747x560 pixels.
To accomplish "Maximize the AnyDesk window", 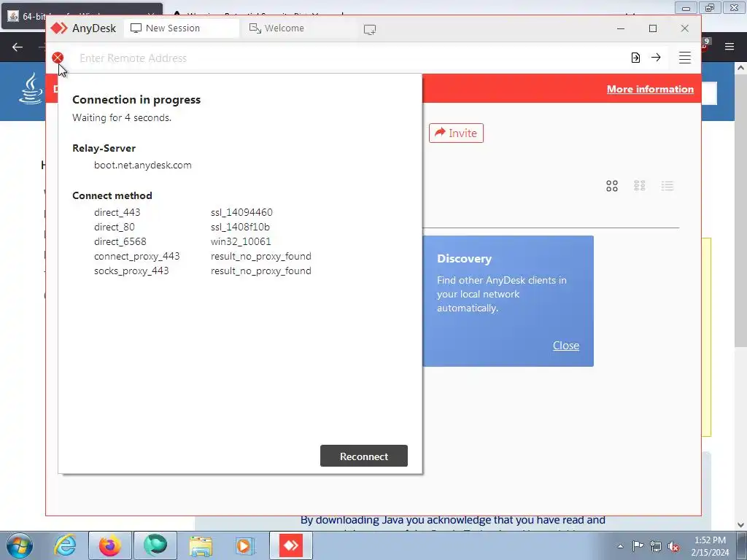I will (x=653, y=28).
